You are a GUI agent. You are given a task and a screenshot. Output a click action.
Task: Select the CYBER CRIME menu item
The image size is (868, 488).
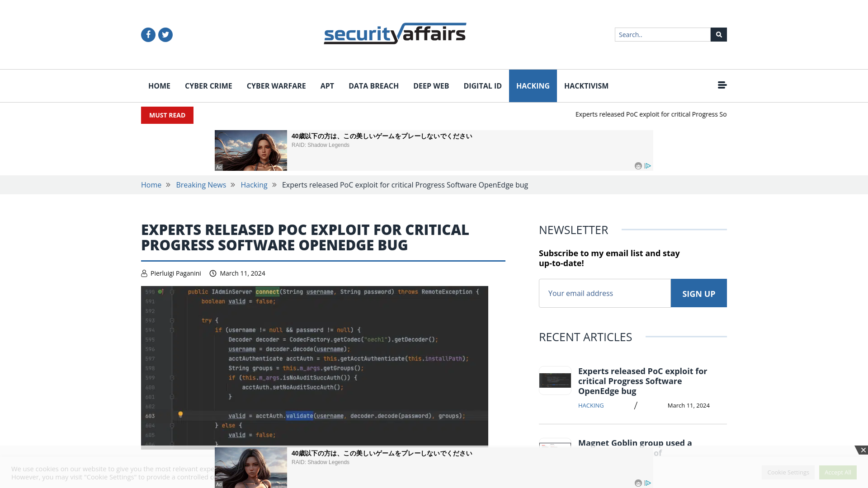[x=208, y=86]
